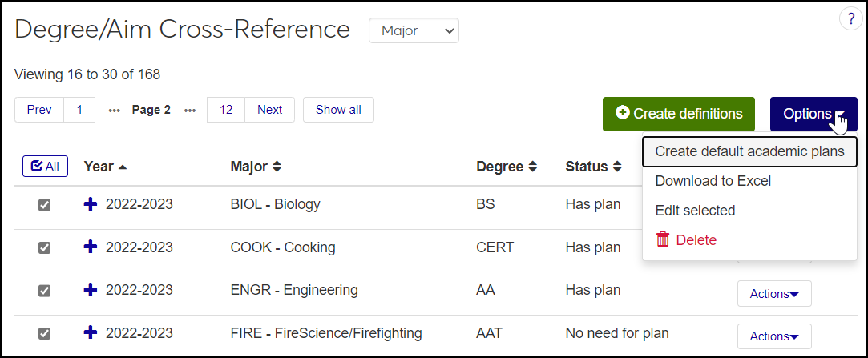The image size is (868, 358).
Task: Toggle the FIRE - FireScience row checkbox
Action: tap(45, 333)
